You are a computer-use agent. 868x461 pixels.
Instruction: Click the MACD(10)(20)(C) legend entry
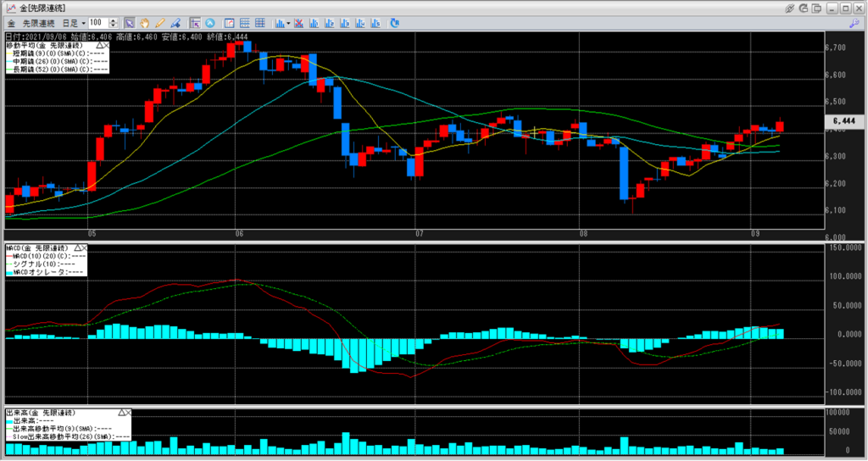46,256
